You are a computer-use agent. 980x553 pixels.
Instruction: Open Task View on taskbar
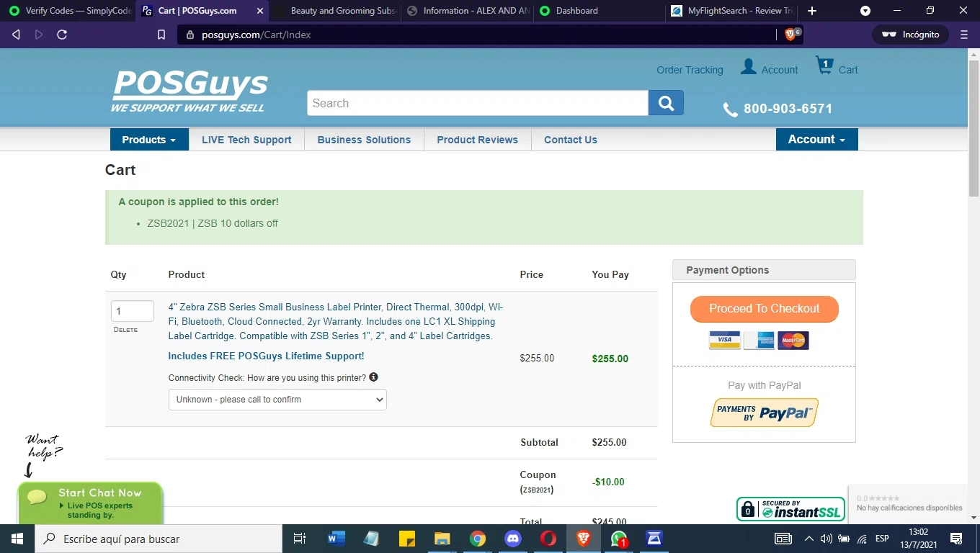point(300,539)
